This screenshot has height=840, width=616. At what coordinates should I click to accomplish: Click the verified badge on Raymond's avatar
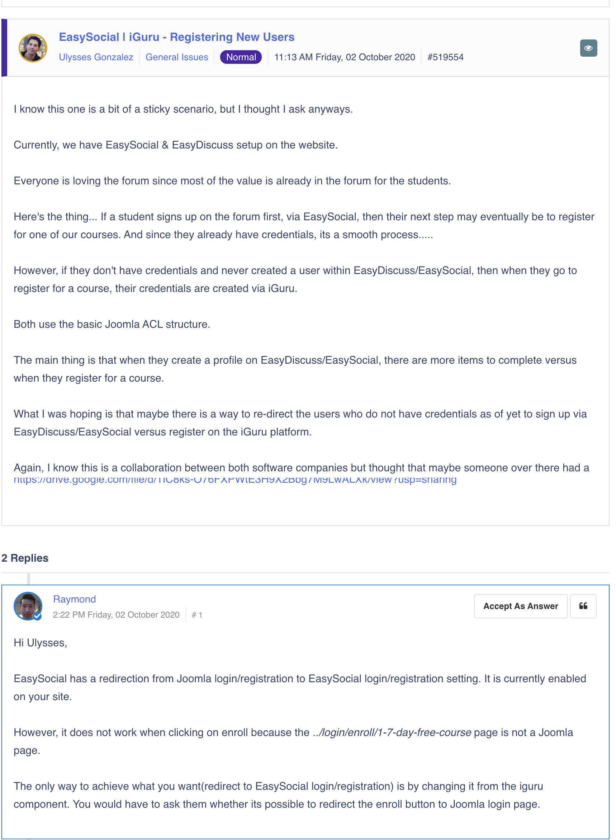(x=37, y=616)
